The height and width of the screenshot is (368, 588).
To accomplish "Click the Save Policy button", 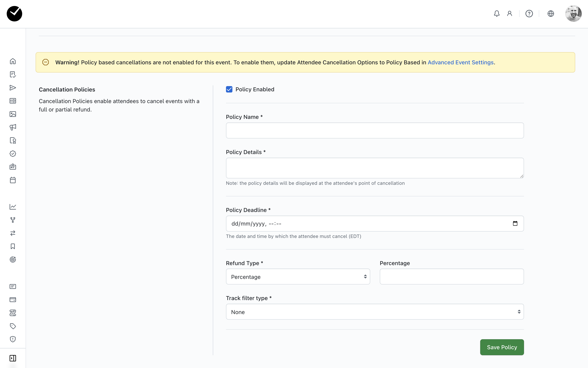I will 502,347.
